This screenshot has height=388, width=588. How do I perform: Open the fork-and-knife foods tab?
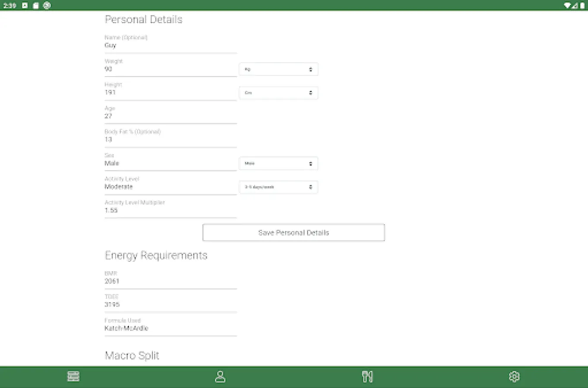[x=367, y=376]
